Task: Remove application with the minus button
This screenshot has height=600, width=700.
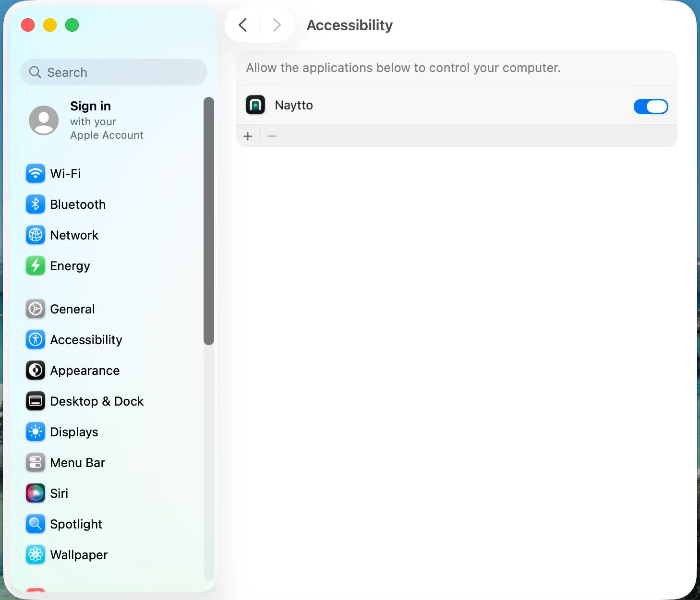Action: [x=272, y=136]
